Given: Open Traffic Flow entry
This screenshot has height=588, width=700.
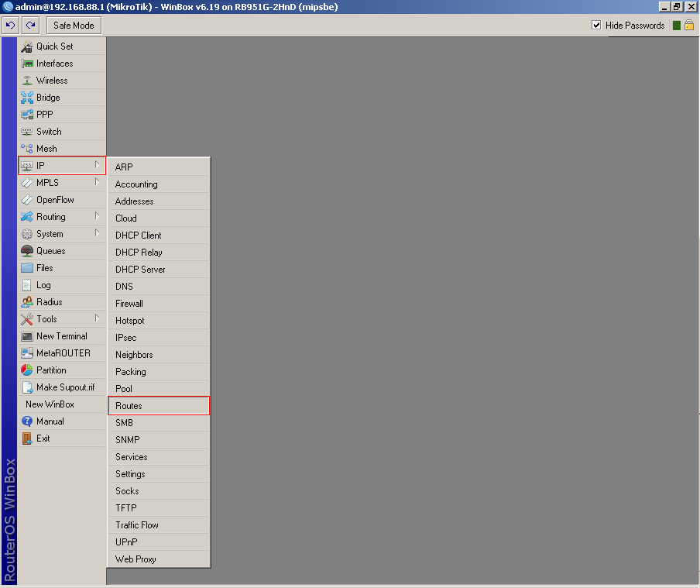Looking at the screenshot, I should point(159,525).
